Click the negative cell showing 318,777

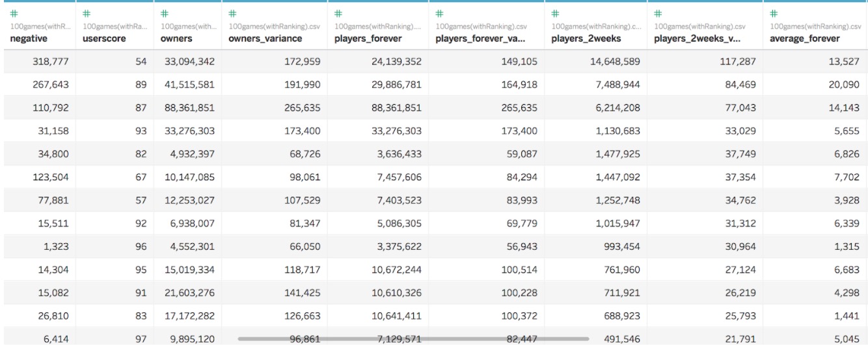(52, 62)
